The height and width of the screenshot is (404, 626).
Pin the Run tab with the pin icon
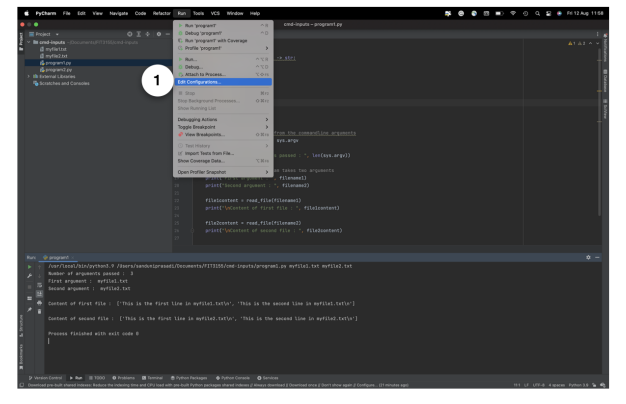coord(30,309)
